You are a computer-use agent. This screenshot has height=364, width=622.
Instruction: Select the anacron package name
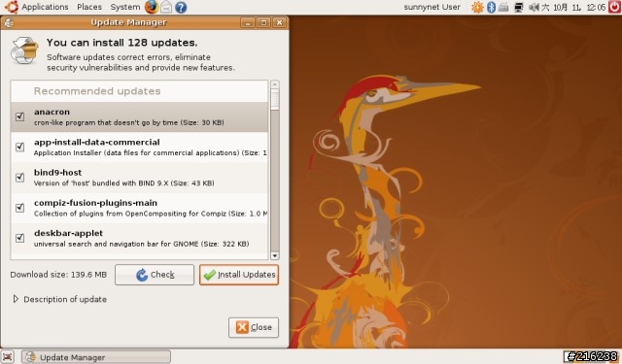(x=52, y=112)
